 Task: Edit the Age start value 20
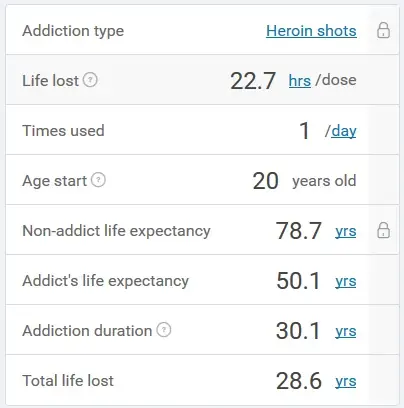click(265, 181)
